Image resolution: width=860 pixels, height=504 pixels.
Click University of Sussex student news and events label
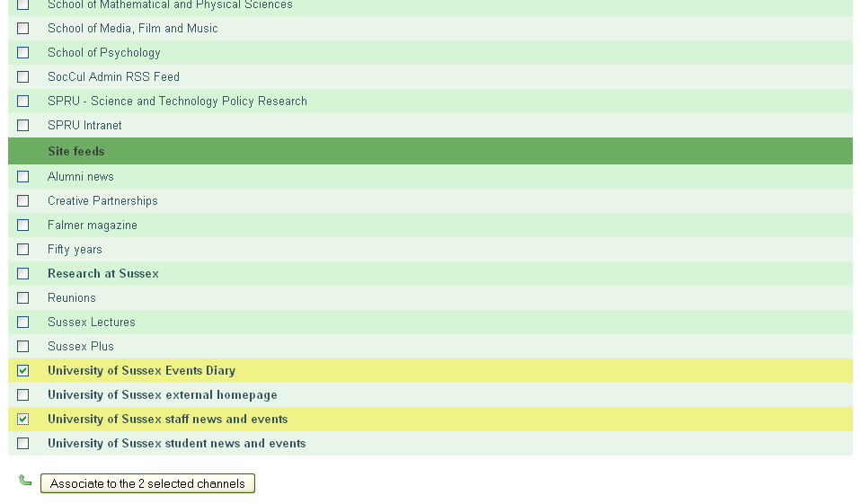pyautogui.click(x=177, y=443)
